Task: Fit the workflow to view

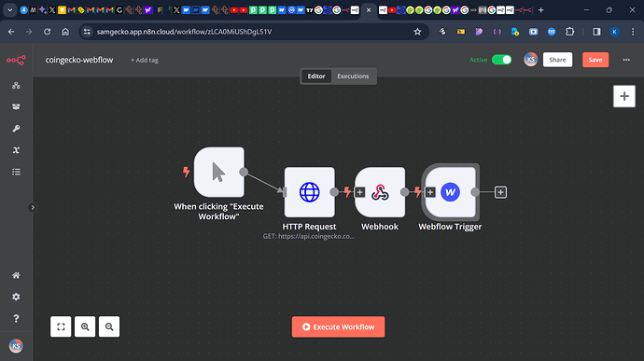Action: click(61, 326)
